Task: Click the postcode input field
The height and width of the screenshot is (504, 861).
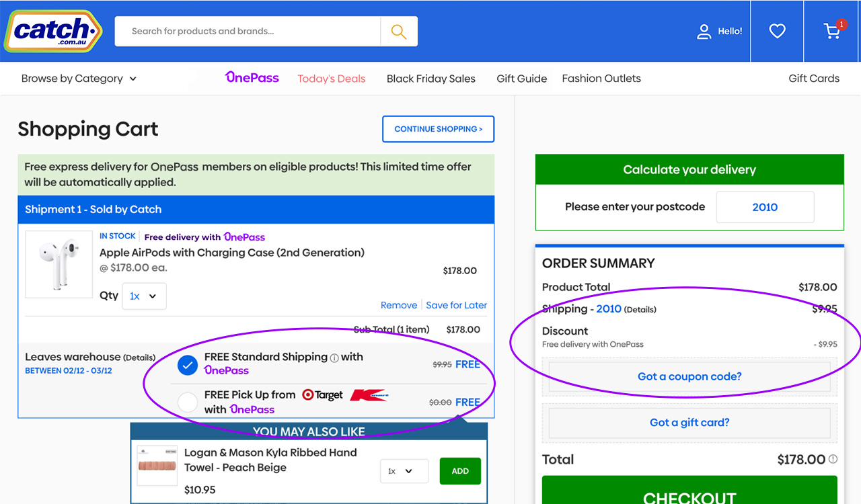Action: tap(765, 207)
